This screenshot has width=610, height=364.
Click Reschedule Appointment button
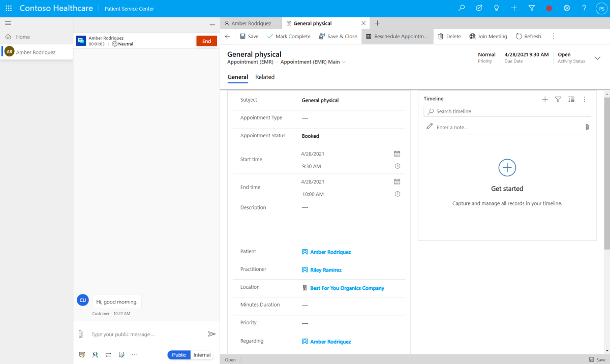[398, 37]
